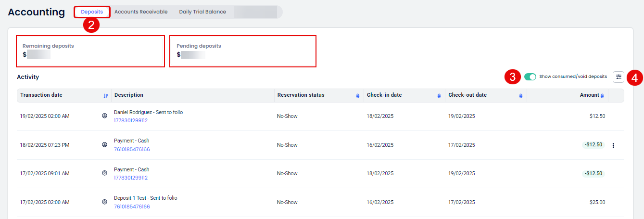644x219 pixels.
Task: Switch to the Deposits tab
Action: [92, 12]
